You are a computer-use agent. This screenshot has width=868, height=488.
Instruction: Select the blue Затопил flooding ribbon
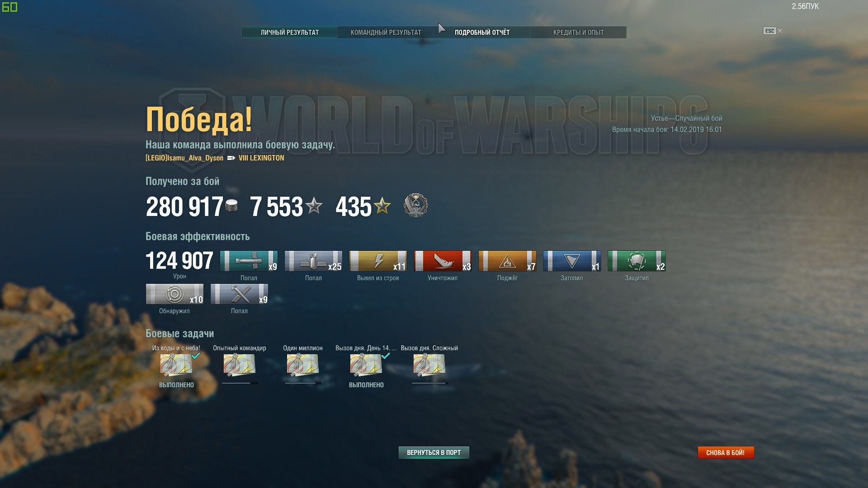pyautogui.click(x=572, y=261)
